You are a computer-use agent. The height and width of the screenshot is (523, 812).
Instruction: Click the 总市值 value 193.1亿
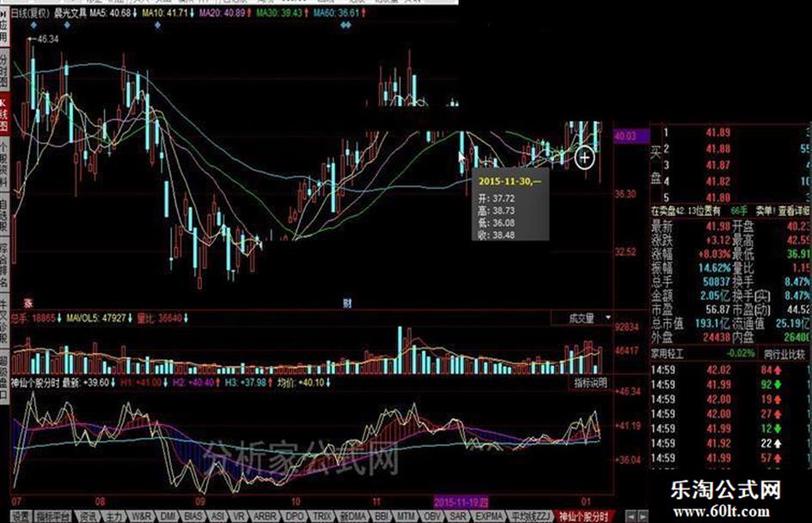pos(712,324)
